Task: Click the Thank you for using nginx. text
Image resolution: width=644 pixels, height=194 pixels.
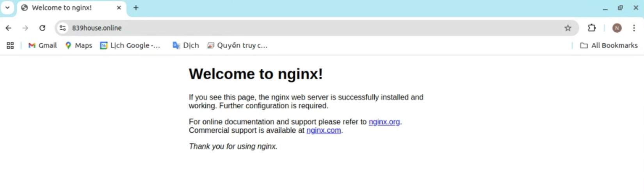Action: pyautogui.click(x=233, y=146)
